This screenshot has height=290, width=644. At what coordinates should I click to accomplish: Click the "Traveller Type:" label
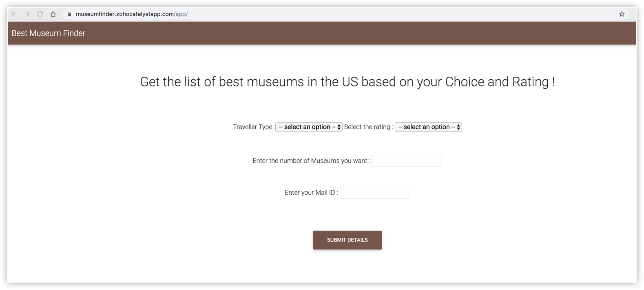coord(253,127)
